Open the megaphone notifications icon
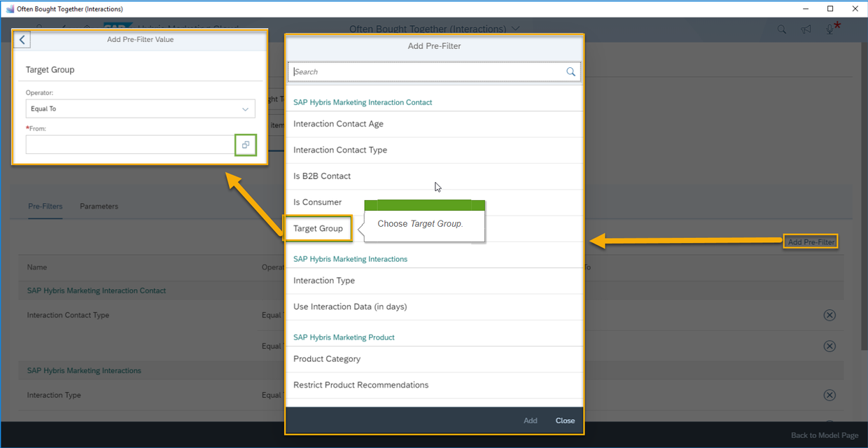Image resolution: width=868 pixels, height=448 pixels. click(x=806, y=29)
